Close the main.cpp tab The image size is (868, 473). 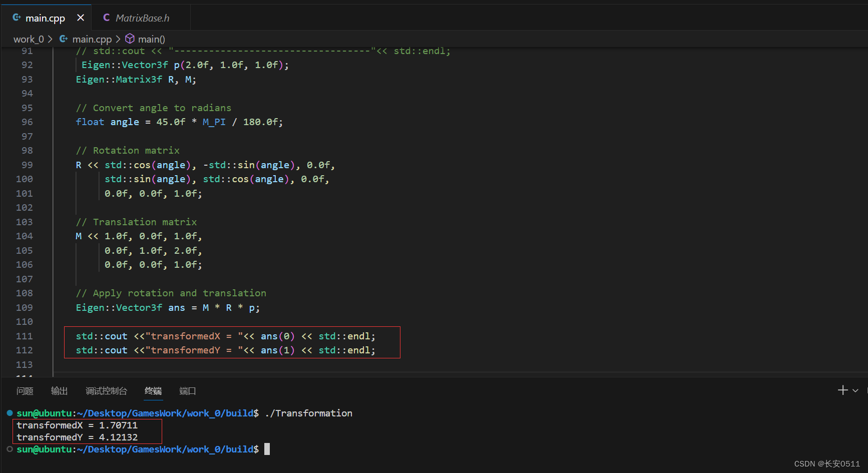(81, 18)
